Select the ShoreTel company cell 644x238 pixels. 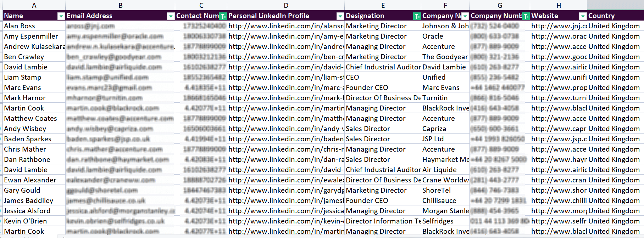[x=445, y=190]
